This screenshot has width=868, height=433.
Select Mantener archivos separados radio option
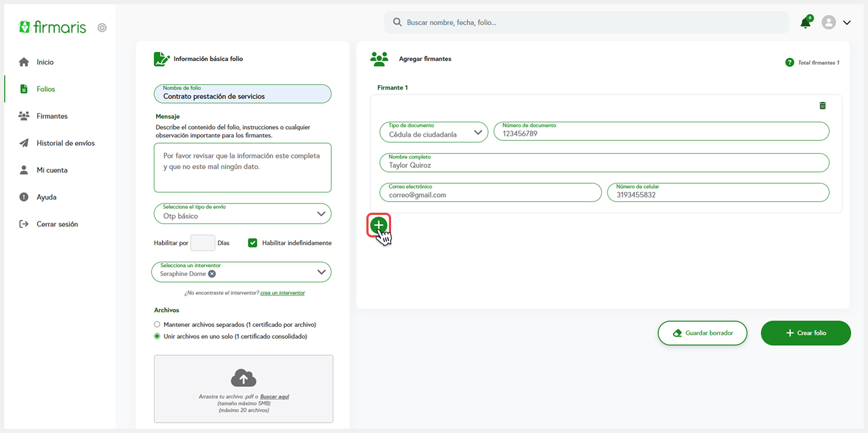pos(157,325)
